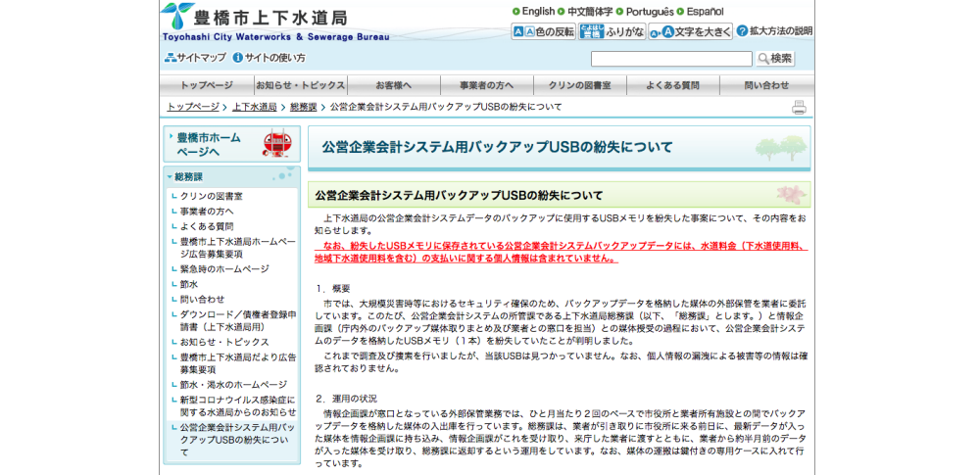This screenshot has height=475, width=980.
Task: Click the section heading １．概要
Action: tap(333, 289)
